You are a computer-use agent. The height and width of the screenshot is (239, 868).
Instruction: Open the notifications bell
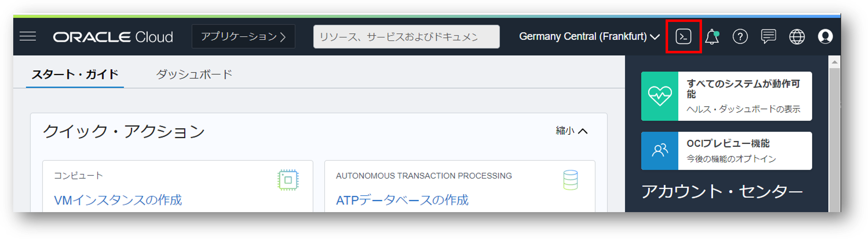click(x=712, y=37)
